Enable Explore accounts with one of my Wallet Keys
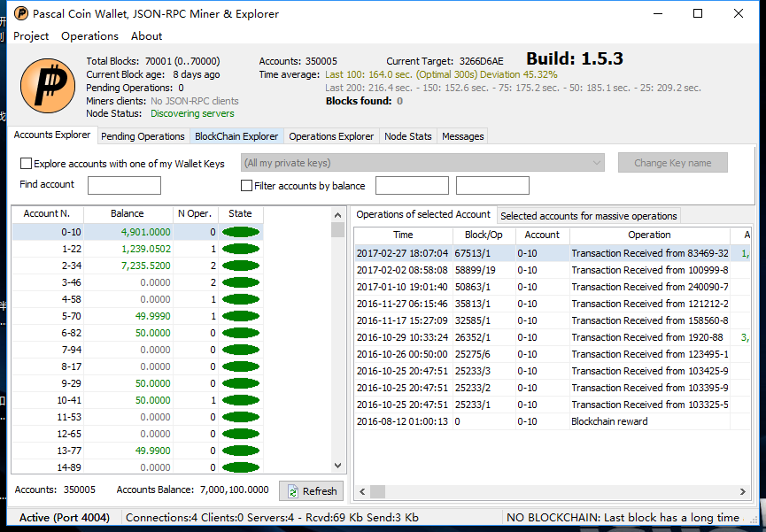766x532 pixels. tap(26, 164)
